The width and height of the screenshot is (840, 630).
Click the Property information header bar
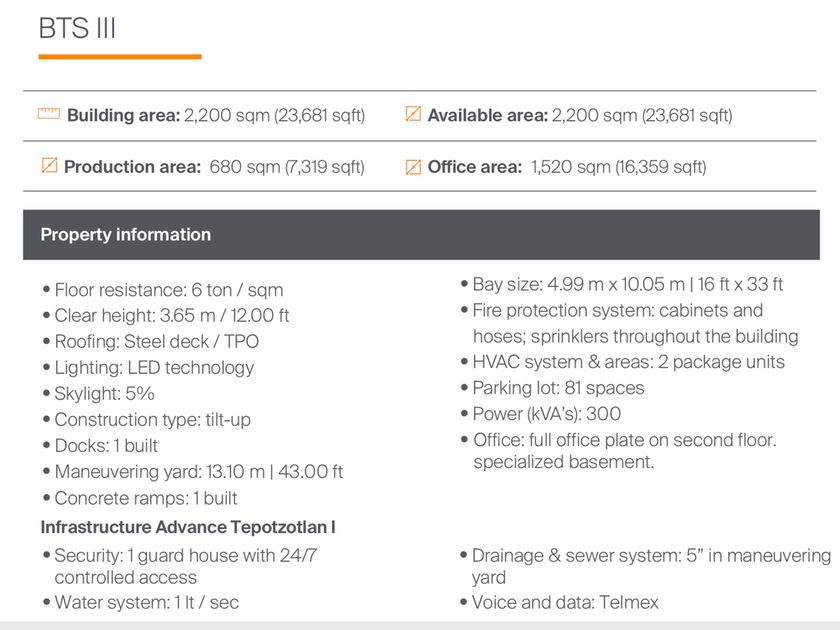click(420, 235)
